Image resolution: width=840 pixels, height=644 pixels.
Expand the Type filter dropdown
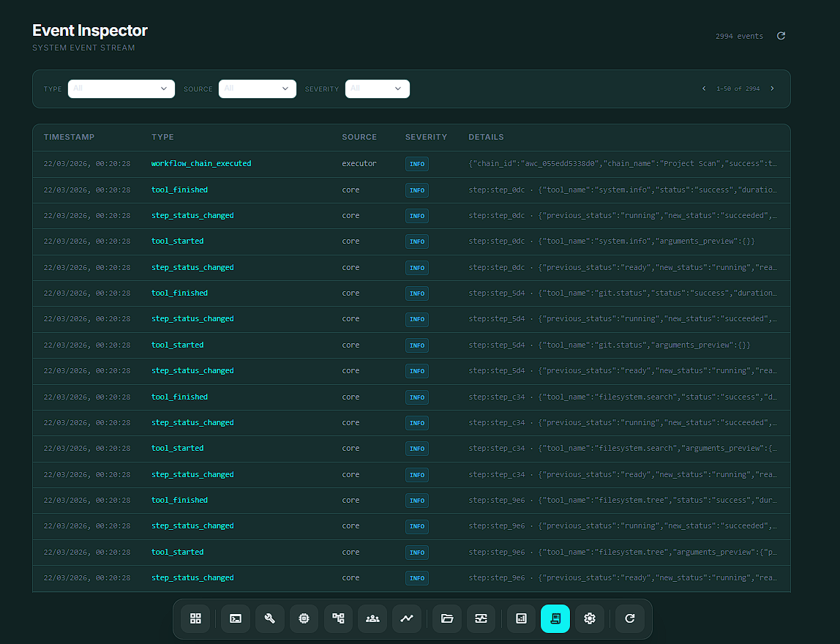[x=121, y=89]
